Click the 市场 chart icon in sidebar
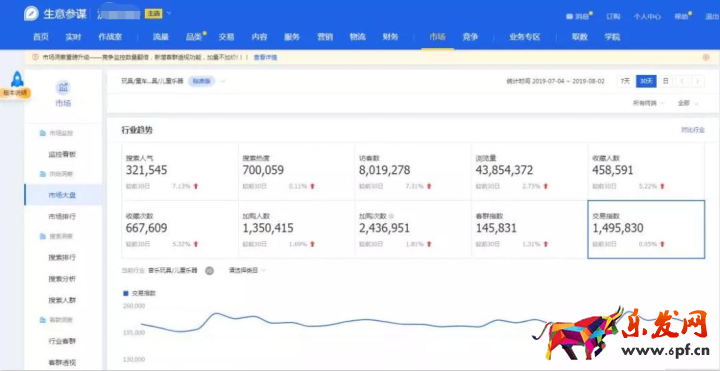The height and width of the screenshot is (371, 720). 63,87
